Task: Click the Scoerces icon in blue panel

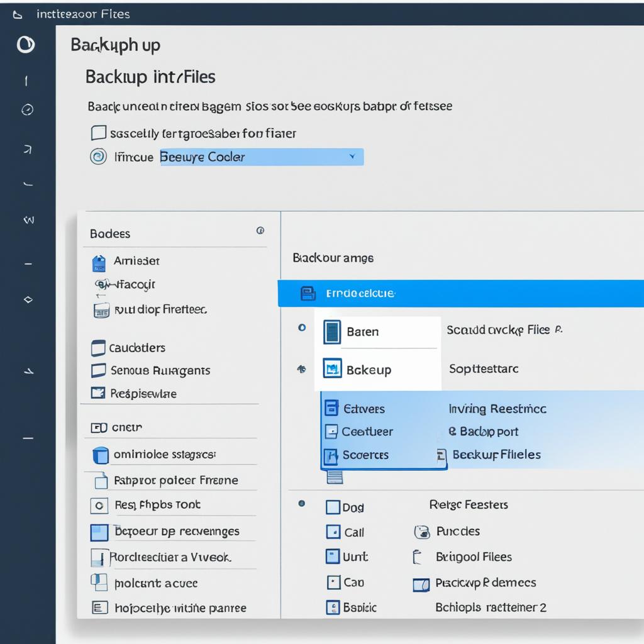Action: [331, 456]
